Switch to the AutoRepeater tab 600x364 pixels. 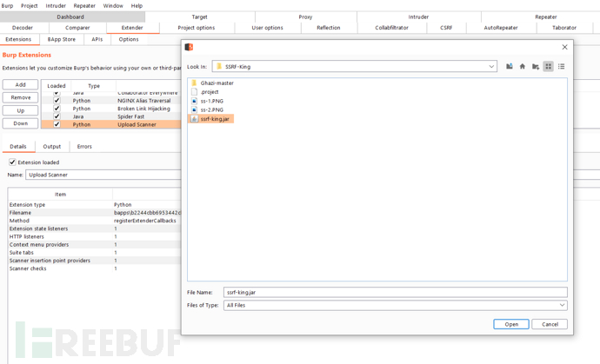[x=501, y=28]
